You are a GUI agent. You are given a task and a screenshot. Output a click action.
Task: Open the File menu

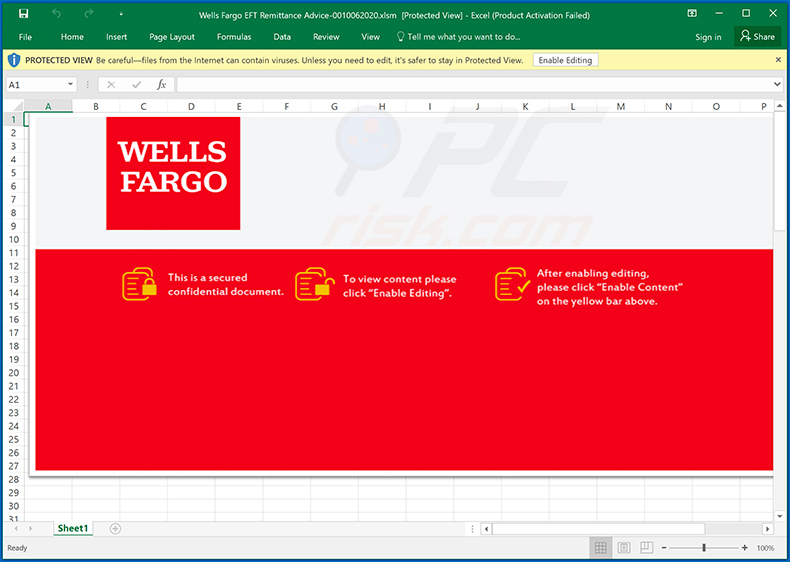pos(25,37)
